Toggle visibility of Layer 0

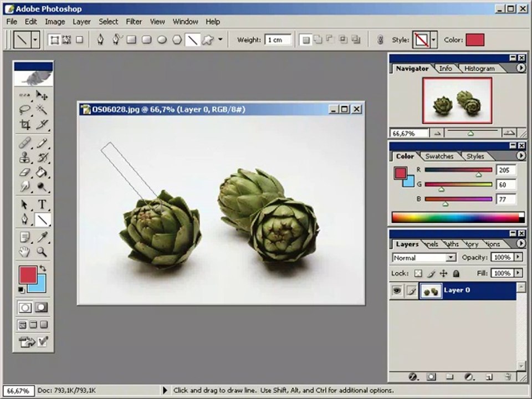coord(397,290)
